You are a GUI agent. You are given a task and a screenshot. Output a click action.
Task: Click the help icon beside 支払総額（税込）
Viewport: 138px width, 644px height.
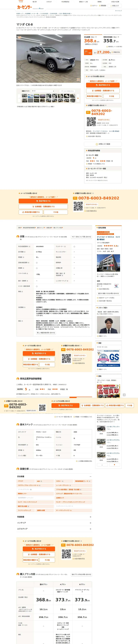click(x=96, y=37)
